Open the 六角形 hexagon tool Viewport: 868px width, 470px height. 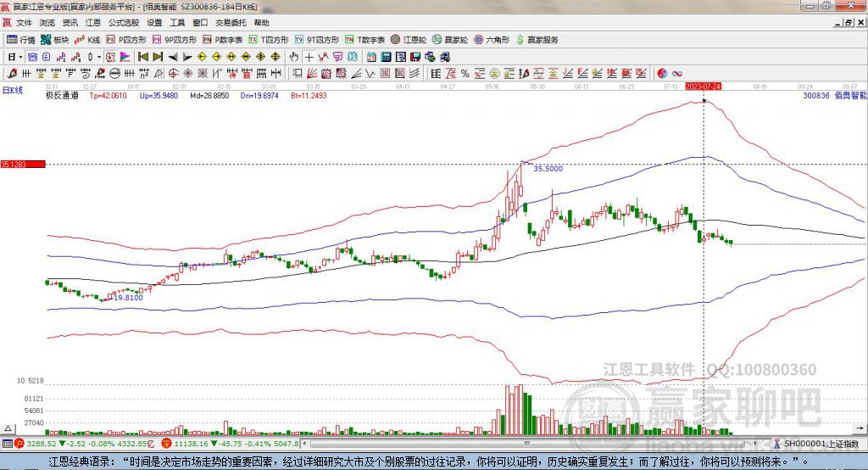(x=492, y=40)
